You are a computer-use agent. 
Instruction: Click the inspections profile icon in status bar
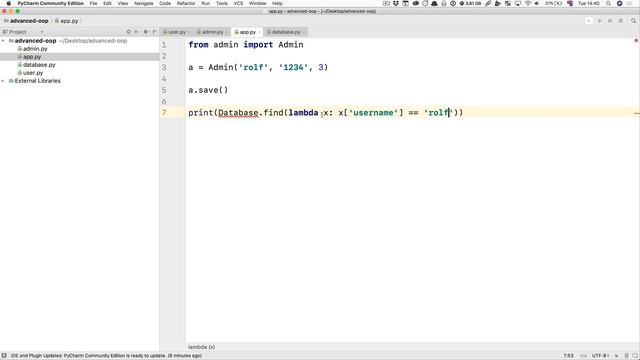tap(627, 356)
